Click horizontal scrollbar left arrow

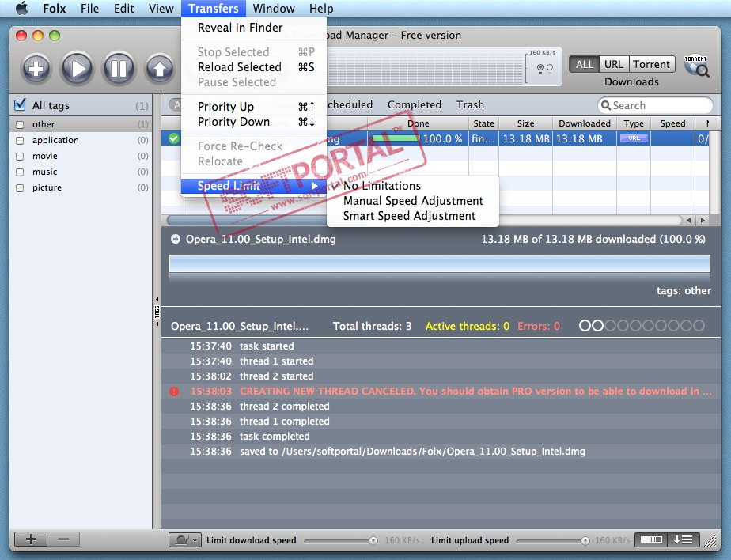(x=688, y=220)
